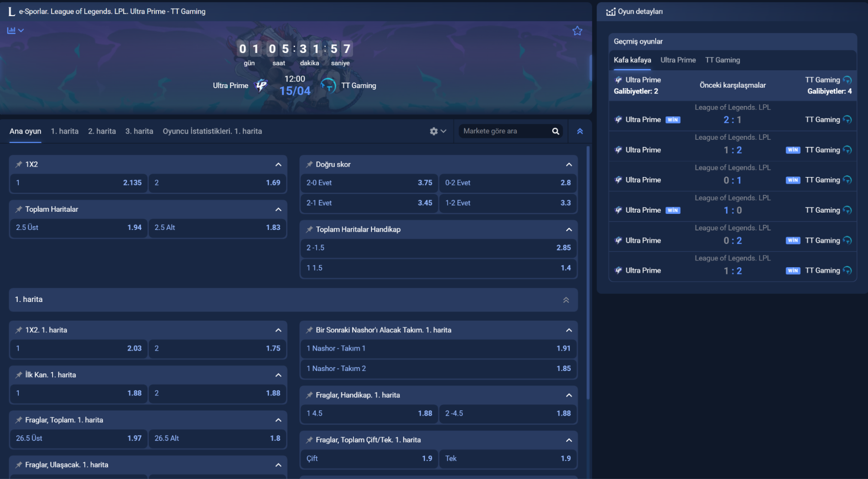Collapse the Toplam Haritalar market
This screenshot has height=479, width=868.
278,210
